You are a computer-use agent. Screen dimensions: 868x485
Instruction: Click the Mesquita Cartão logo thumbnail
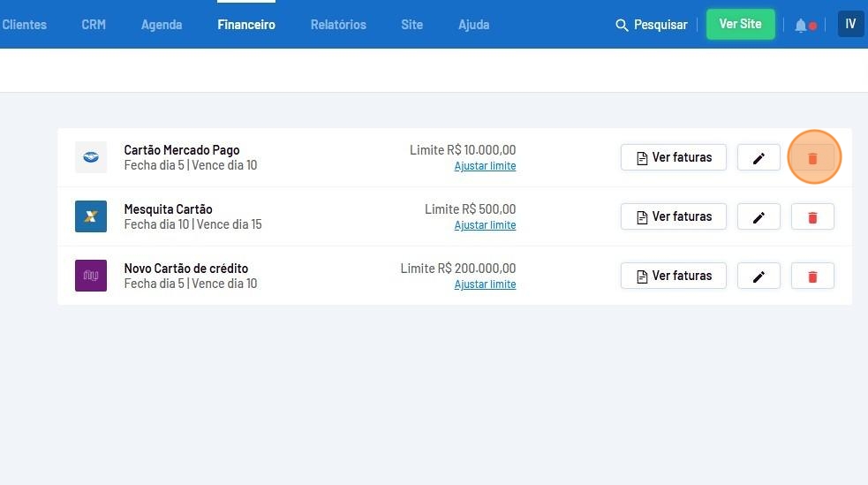[91, 216]
